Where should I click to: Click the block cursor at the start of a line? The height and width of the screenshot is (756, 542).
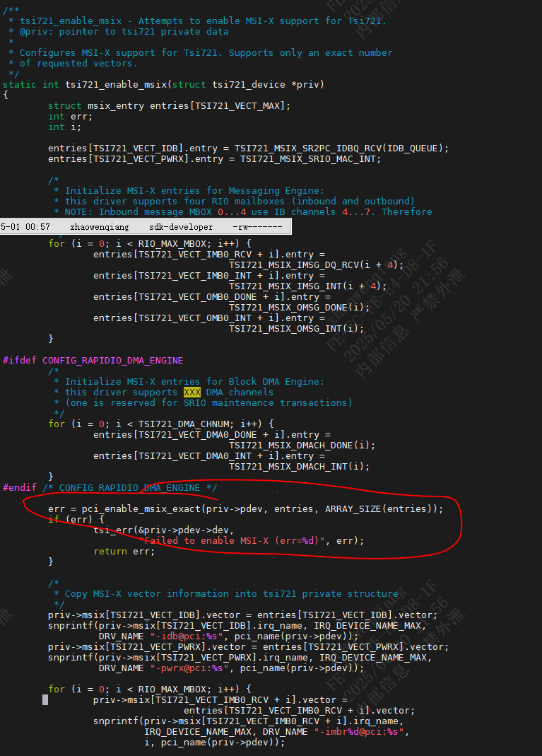point(45,699)
